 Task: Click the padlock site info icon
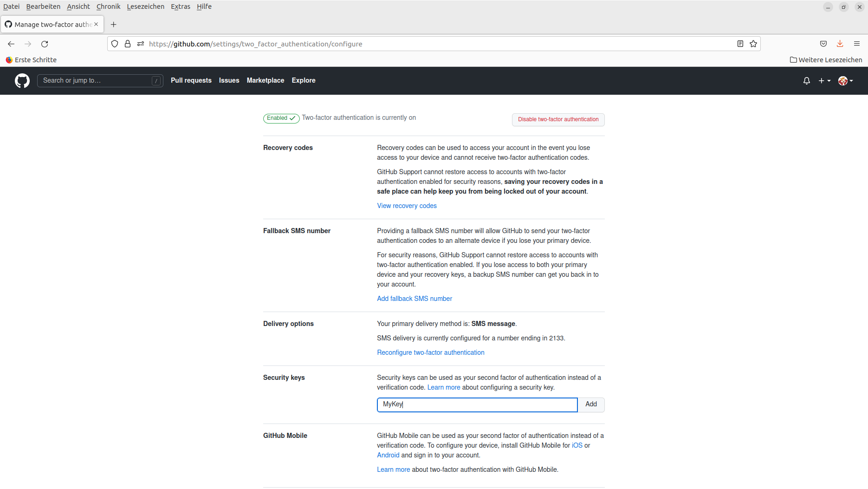[x=128, y=44]
